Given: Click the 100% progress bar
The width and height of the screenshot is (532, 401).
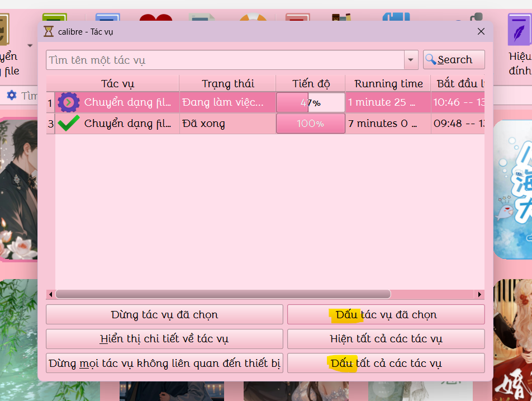Looking at the screenshot, I should point(311,124).
